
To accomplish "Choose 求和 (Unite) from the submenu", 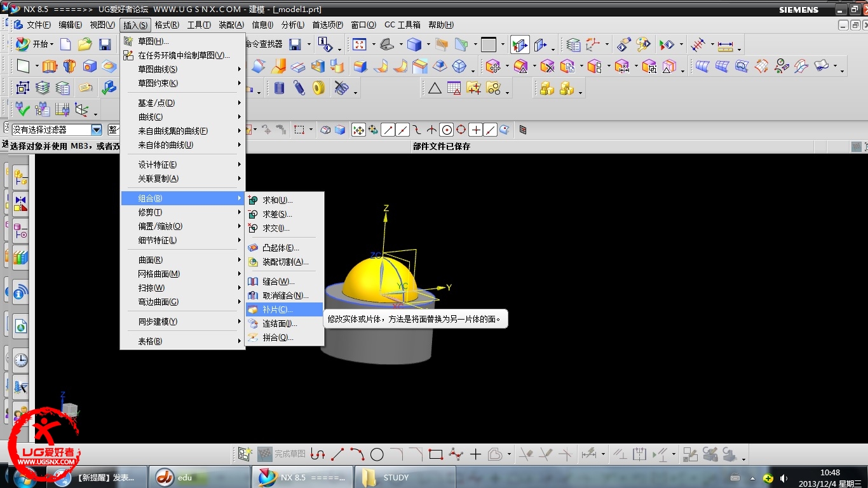I will 285,200.
